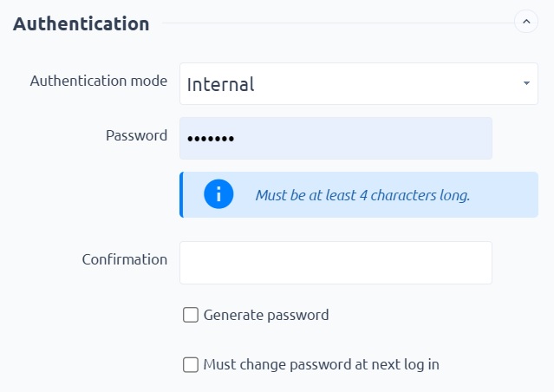The height and width of the screenshot is (392, 554).
Task: Click the Password field label
Action: click(136, 135)
